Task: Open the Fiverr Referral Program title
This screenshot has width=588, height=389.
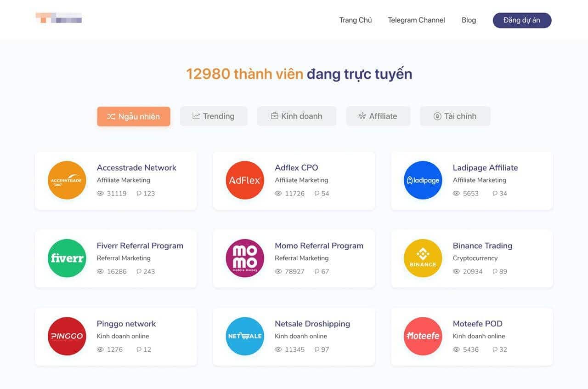Action: 140,246
